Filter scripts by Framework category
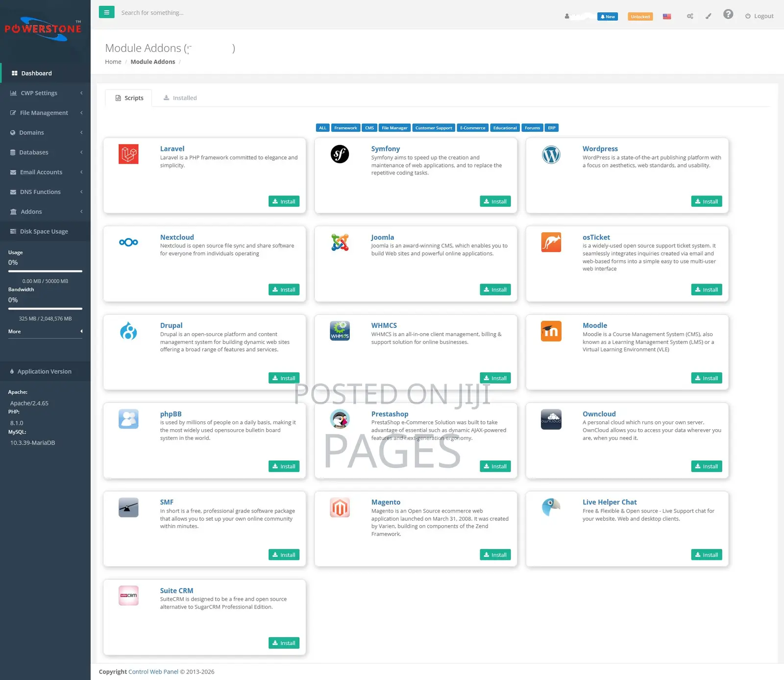The width and height of the screenshot is (784, 680). [345, 128]
